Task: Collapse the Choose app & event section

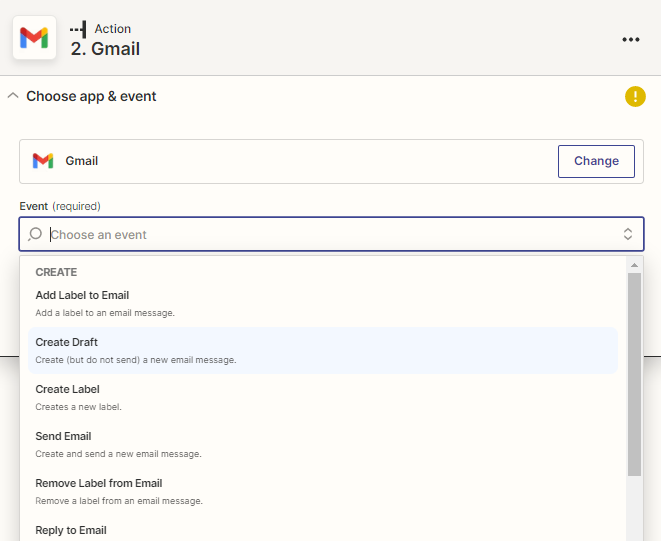Action: 13,96
